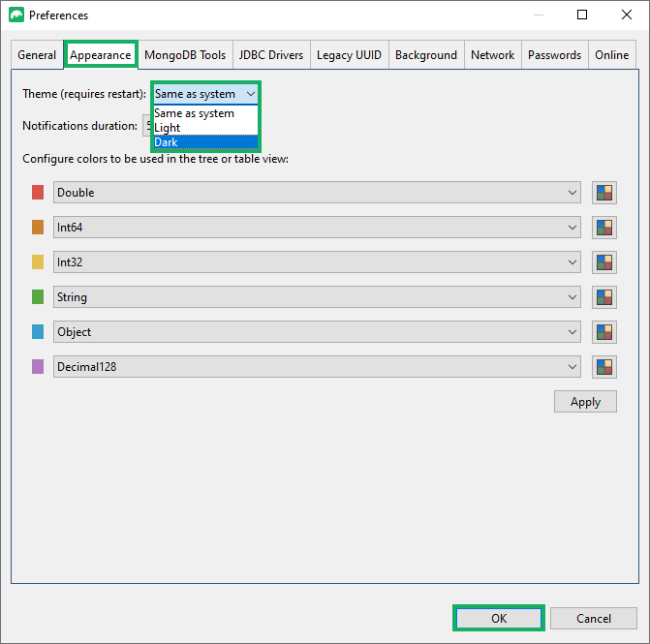Select the Network tab
Viewport: 650px width, 644px height.
pos(492,55)
